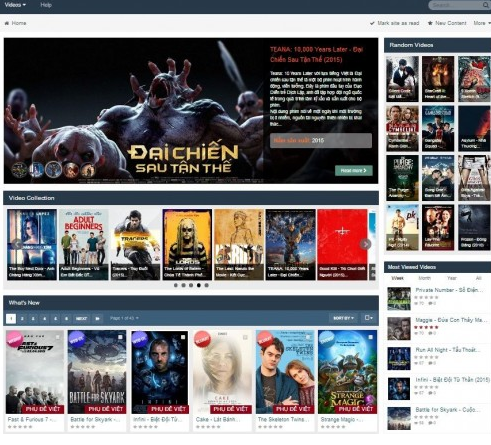Select fifth round thumbnail in featured slider
This screenshot has height=445, width=491.
pyautogui.click(x=88, y=169)
